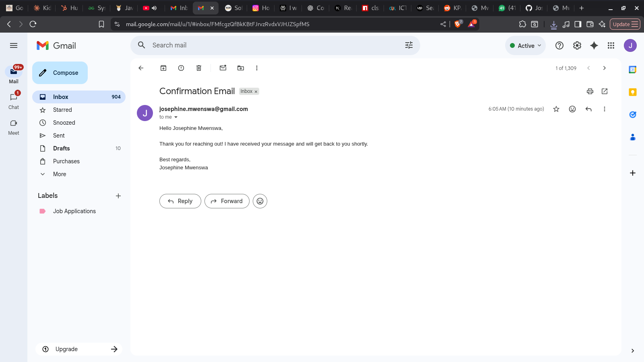This screenshot has height=362, width=644.
Task: Switch to the YouTube browser tab
Action: (x=146, y=8)
